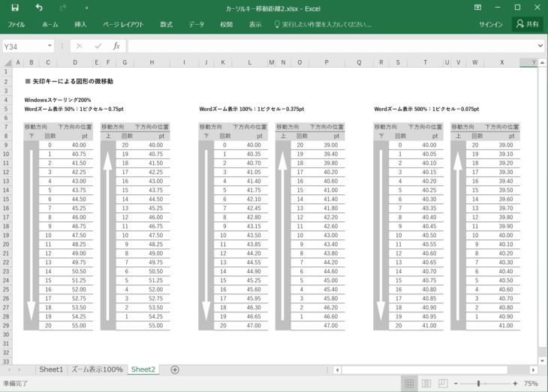Add a new sheet with plus button
The image size is (548, 392).
[x=175, y=369]
